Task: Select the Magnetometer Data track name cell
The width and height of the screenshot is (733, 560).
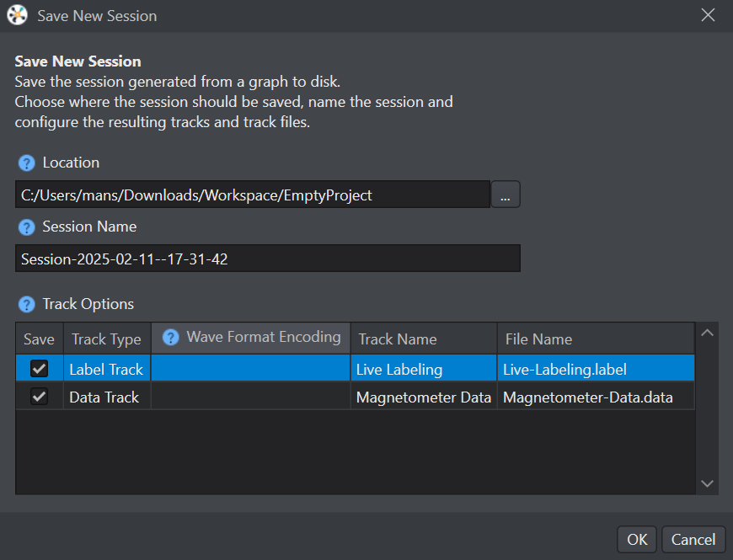Action: [424, 397]
